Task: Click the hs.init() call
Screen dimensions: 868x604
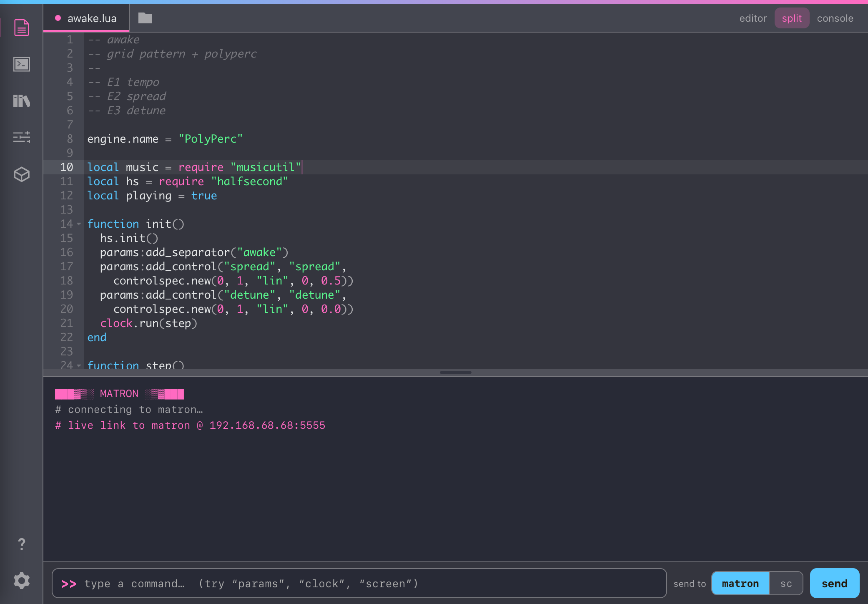Action: coord(129,238)
